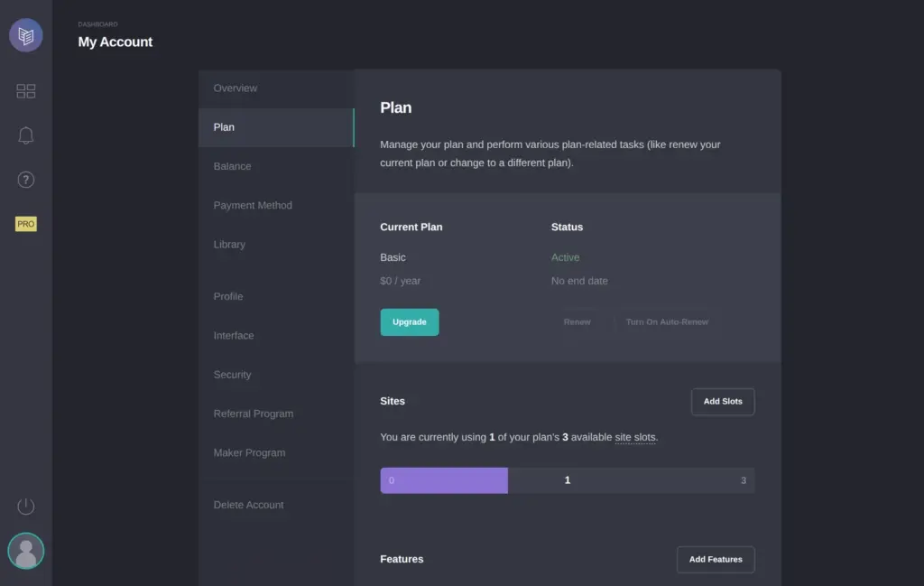This screenshot has height=586, width=924.
Task: Click the Current Plan heading
Action: pos(411,227)
